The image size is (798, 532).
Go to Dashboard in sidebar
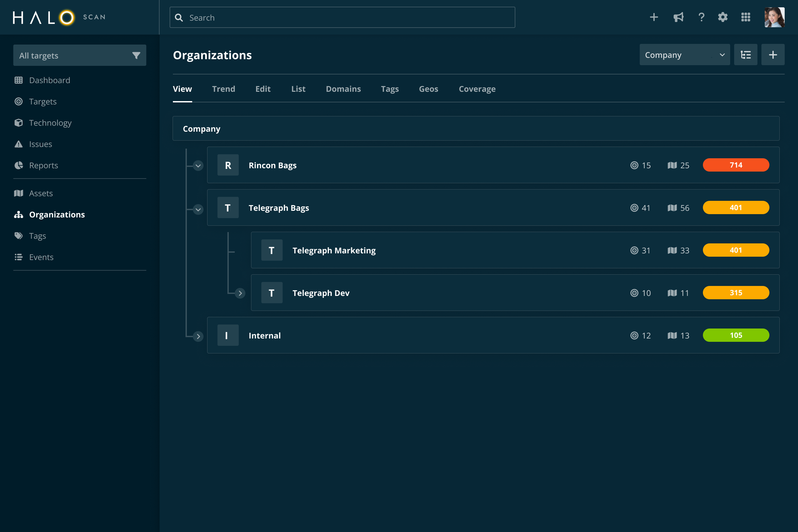(x=50, y=80)
